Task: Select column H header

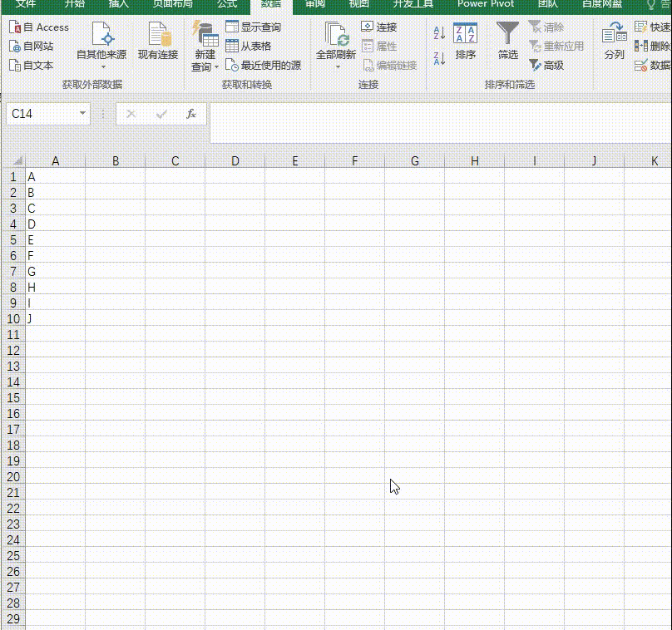Action: pos(474,161)
